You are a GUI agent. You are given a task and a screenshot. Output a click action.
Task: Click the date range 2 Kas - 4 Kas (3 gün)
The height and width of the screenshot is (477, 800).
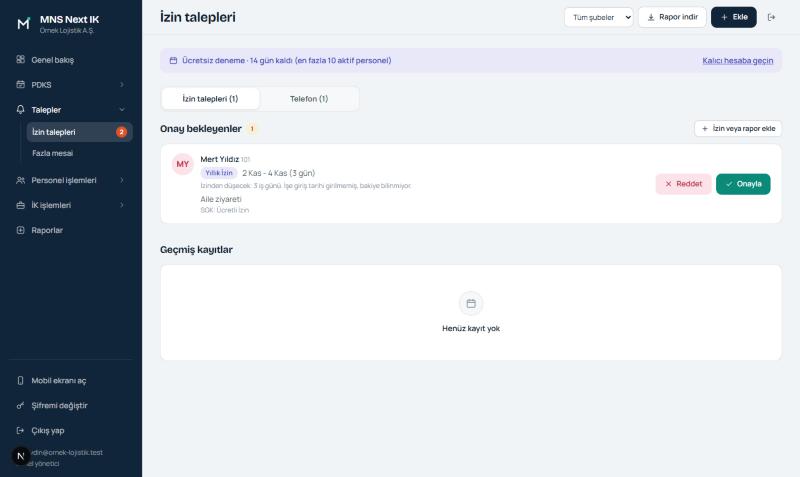(x=279, y=173)
